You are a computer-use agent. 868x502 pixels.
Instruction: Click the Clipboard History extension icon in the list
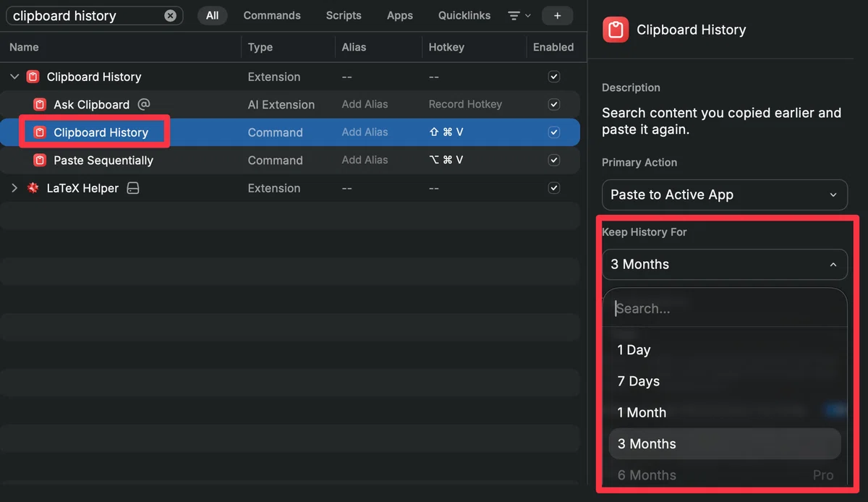tap(33, 77)
